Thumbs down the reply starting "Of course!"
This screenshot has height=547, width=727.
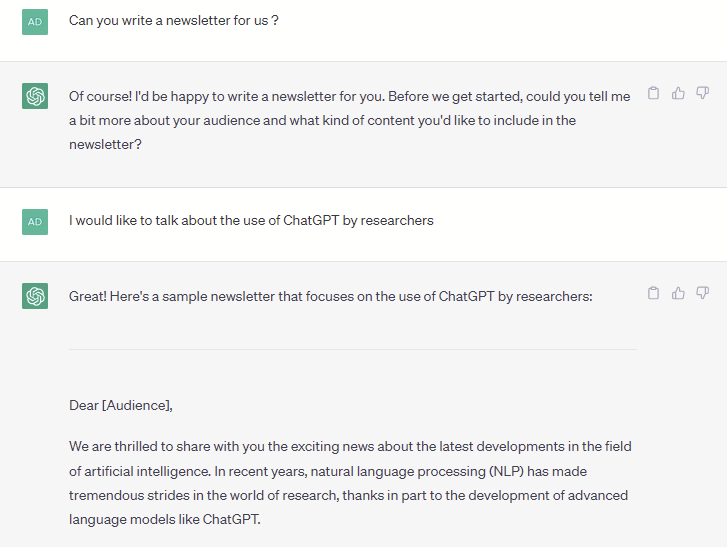click(702, 93)
